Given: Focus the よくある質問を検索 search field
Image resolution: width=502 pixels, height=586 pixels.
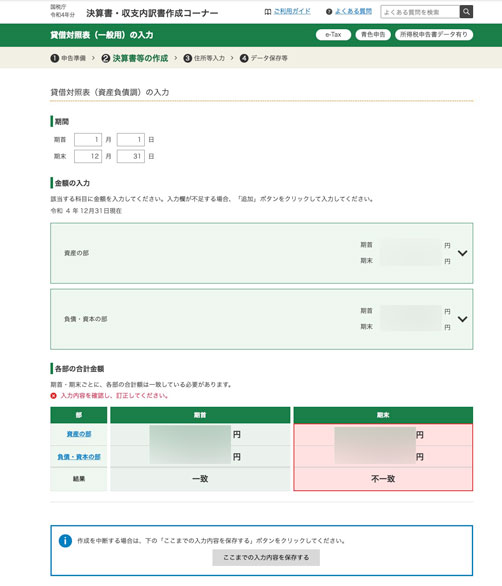Looking at the screenshot, I should click(x=420, y=12).
